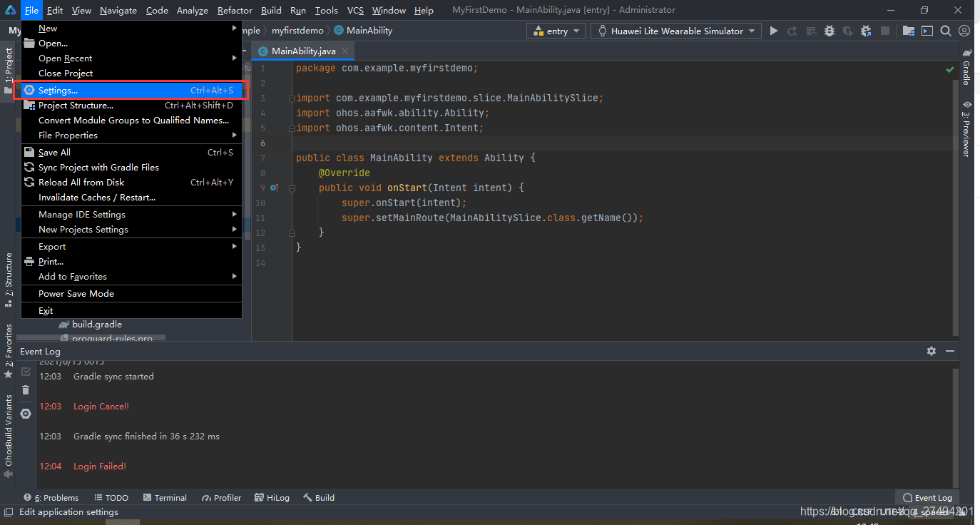Open the OhosBuild Variants side panel
Image resolution: width=980 pixels, height=525 pixels.
pos(9,437)
